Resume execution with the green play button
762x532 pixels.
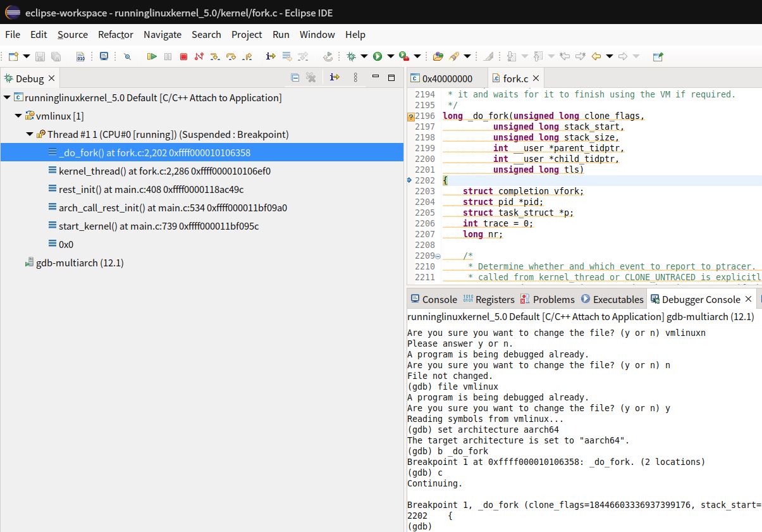(x=152, y=56)
